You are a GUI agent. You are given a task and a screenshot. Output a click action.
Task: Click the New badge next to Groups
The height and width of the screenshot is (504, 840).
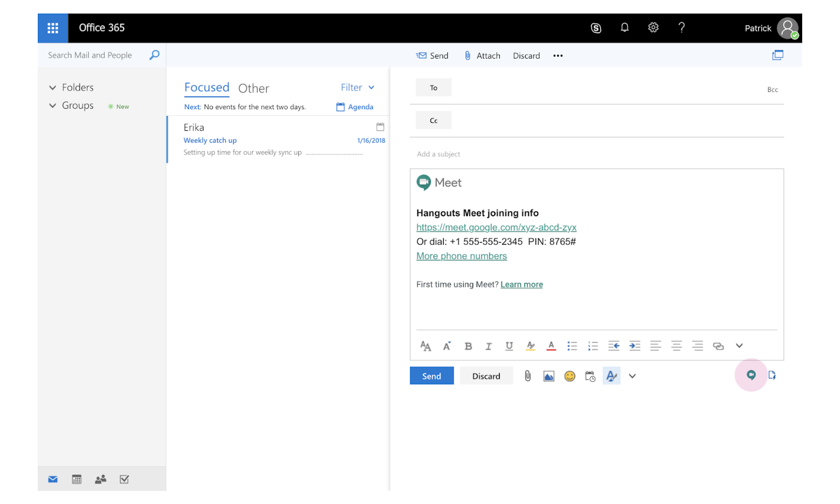(119, 107)
